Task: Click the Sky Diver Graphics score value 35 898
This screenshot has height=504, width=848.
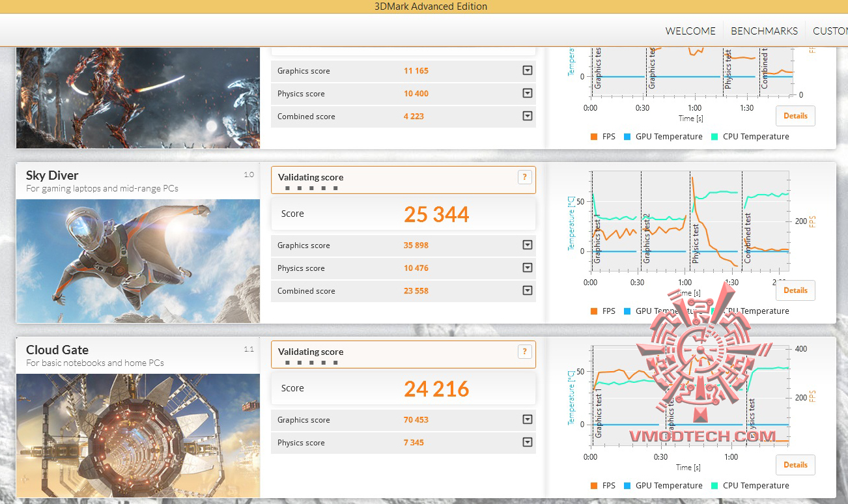Action: tap(416, 245)
